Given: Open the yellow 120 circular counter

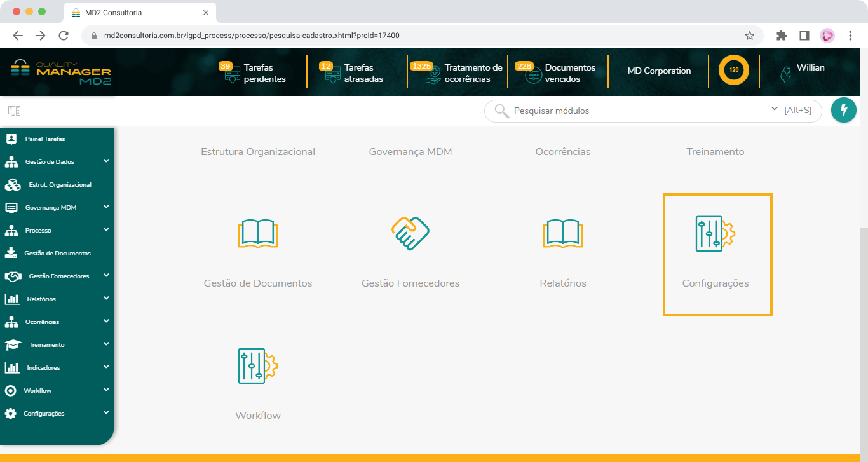Looking at the screenshot, I should tap(734, 71).
